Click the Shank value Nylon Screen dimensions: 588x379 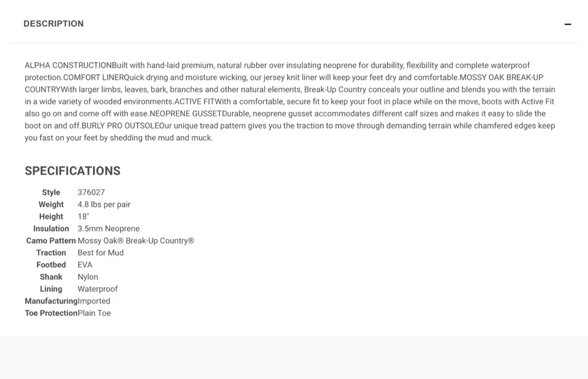click(88, 277)
